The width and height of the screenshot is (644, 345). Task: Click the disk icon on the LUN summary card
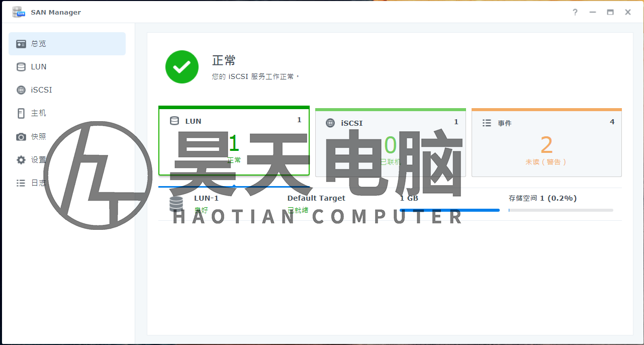click(174, 120)
